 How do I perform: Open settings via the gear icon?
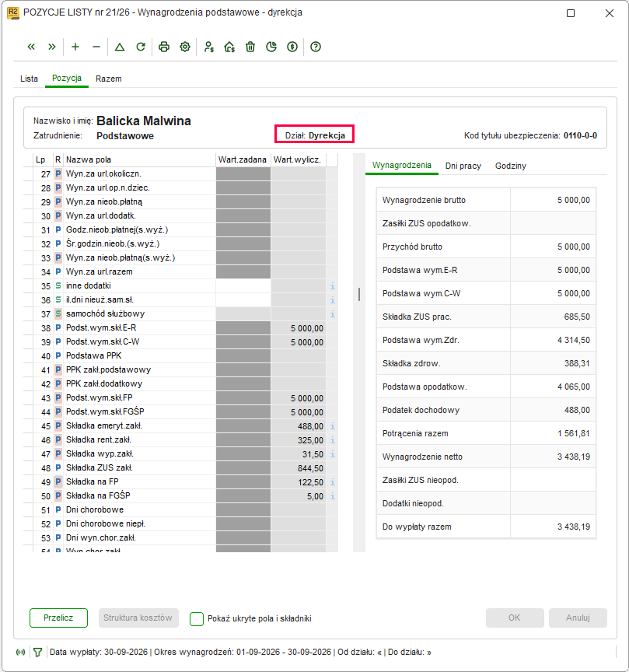[x=185, y=47]
